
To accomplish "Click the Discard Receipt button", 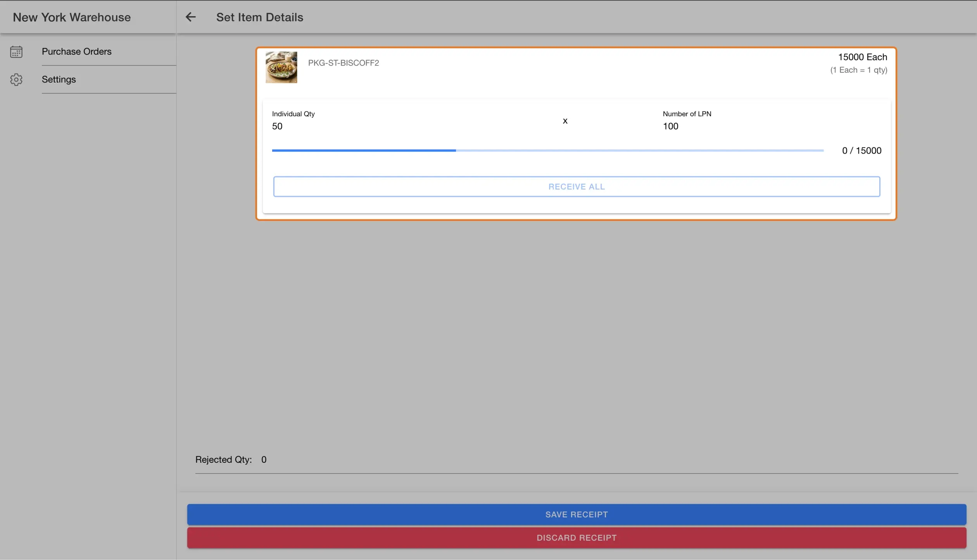I will pyautogui.click(x=577, y=538).
